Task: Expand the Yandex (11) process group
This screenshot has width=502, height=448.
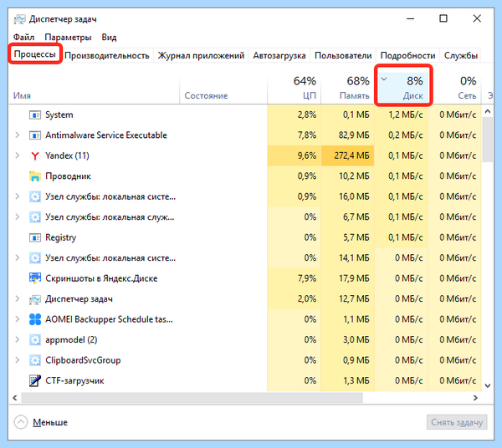Action: (18, 155)
